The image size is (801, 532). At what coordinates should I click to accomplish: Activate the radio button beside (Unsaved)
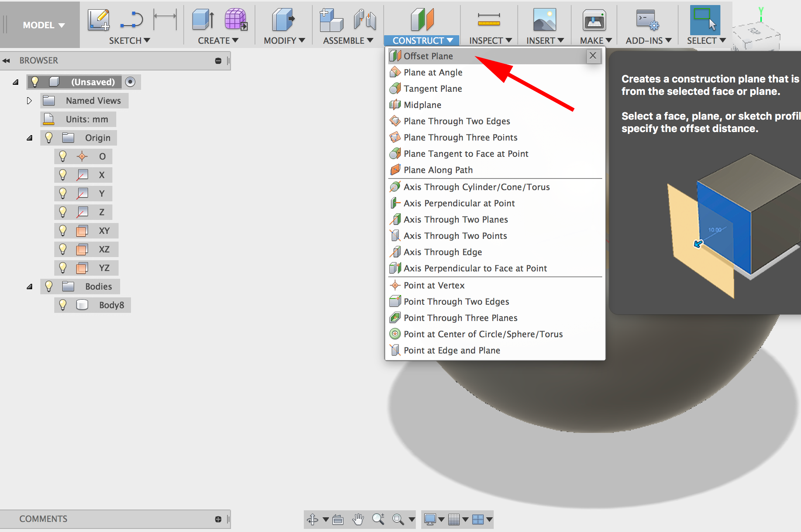click(130, 82)
